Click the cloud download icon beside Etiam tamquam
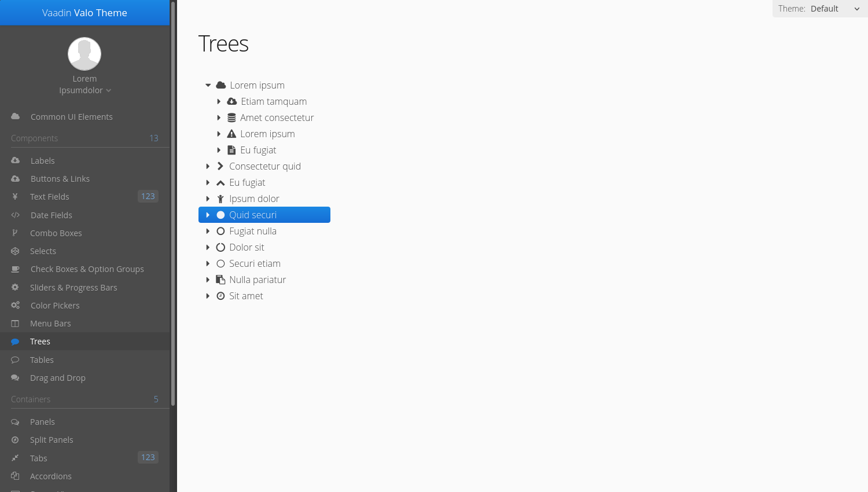 click(x=231, y=101)
